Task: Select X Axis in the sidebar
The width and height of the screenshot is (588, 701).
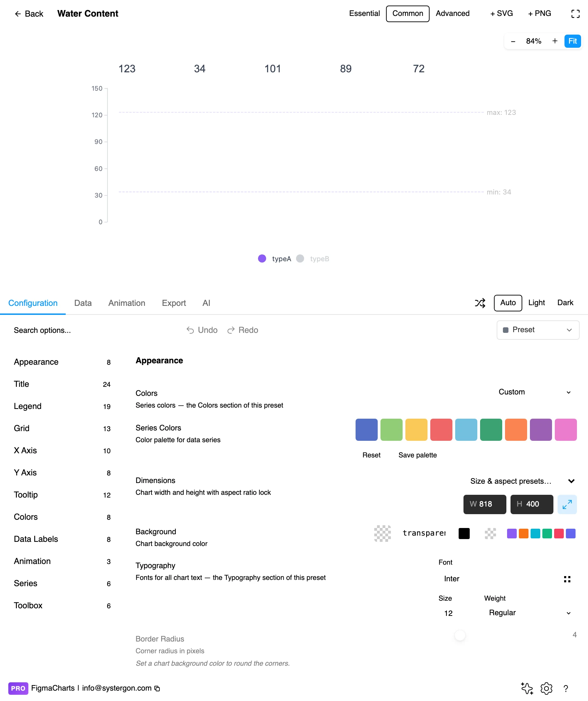Action: [62, 450]
